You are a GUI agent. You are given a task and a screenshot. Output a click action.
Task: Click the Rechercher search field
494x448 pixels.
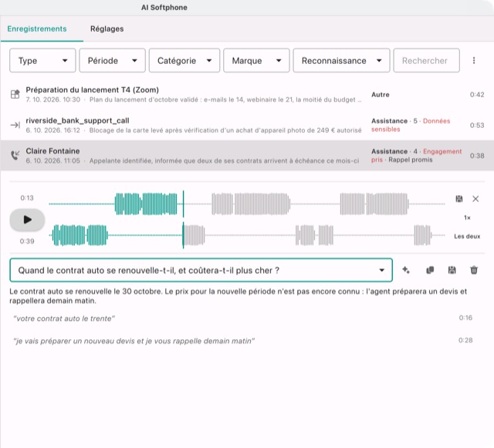pyautogui.click(x=426, y=60)
